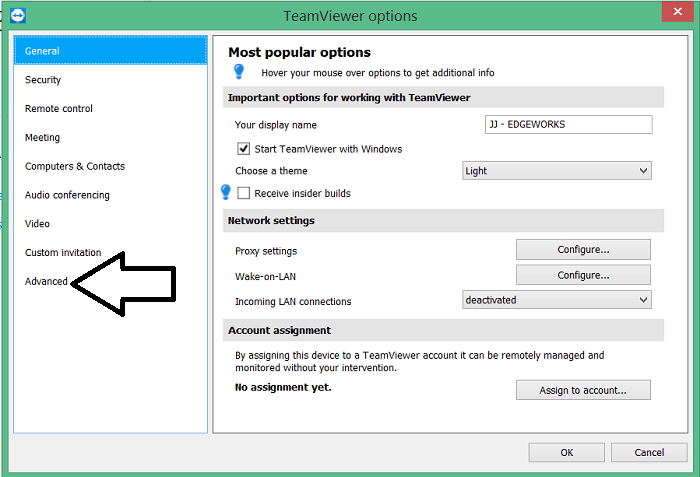Uncheck Start TeamViewer with Windows
The height and width of the screenshot is (477, 700).
pos(243,149)
